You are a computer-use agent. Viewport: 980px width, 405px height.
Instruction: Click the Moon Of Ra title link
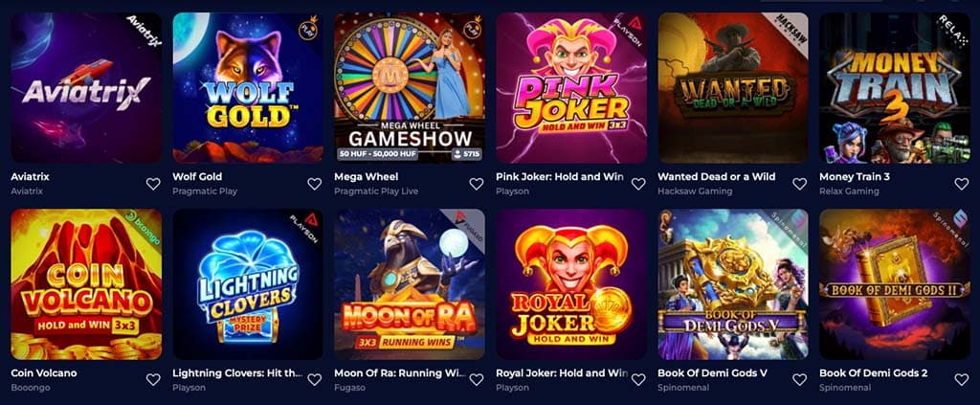[x=399, y=373]
